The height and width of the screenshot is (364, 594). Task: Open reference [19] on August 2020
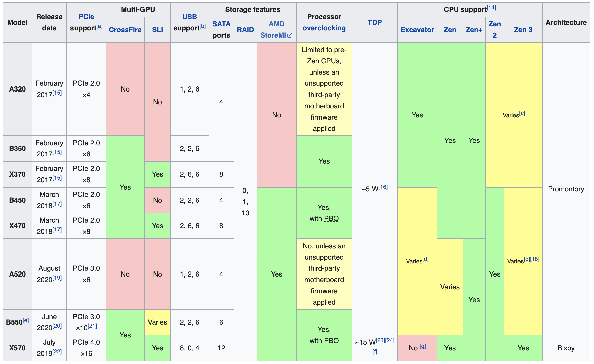coord(57,278)
